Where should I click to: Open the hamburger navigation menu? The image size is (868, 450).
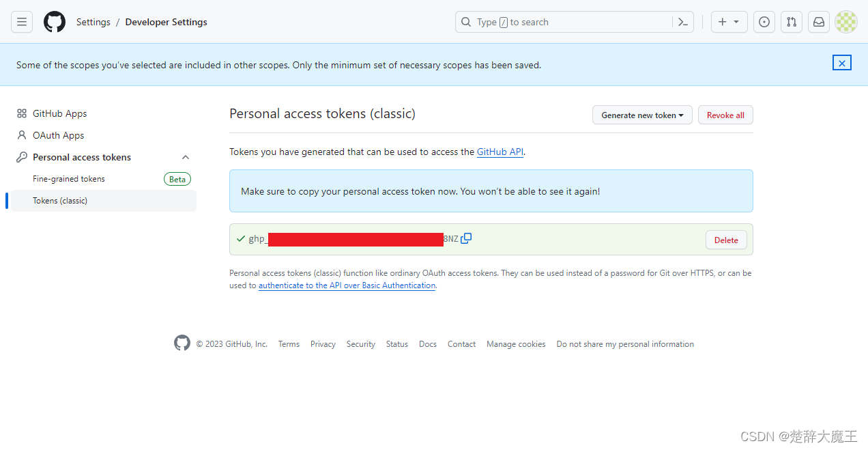coord(22,22)
